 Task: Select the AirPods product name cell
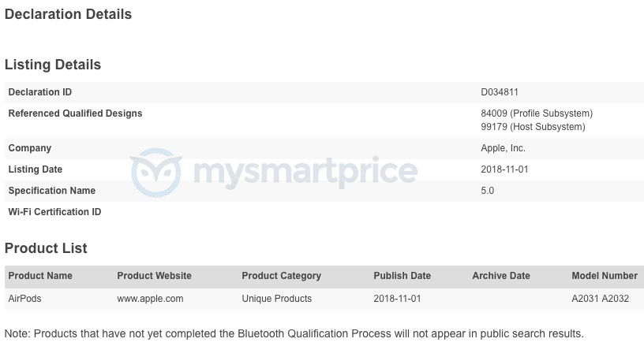(24, 299)
